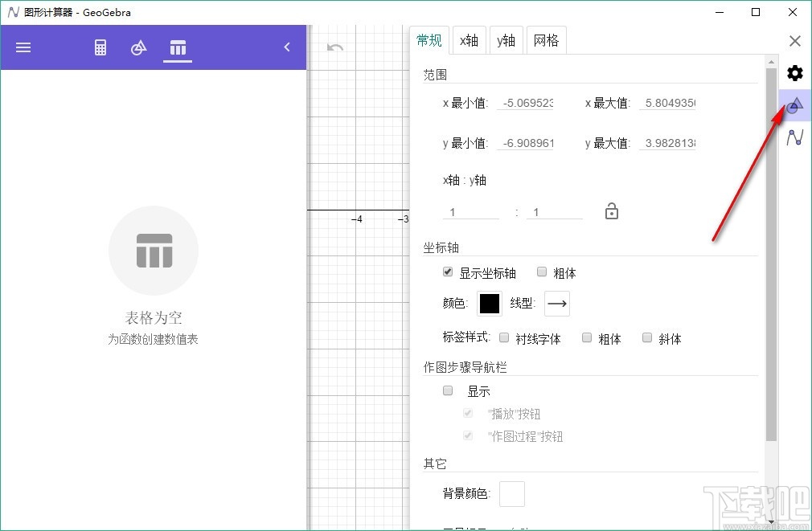Enable 斜体 label style

tap(647, 338)
